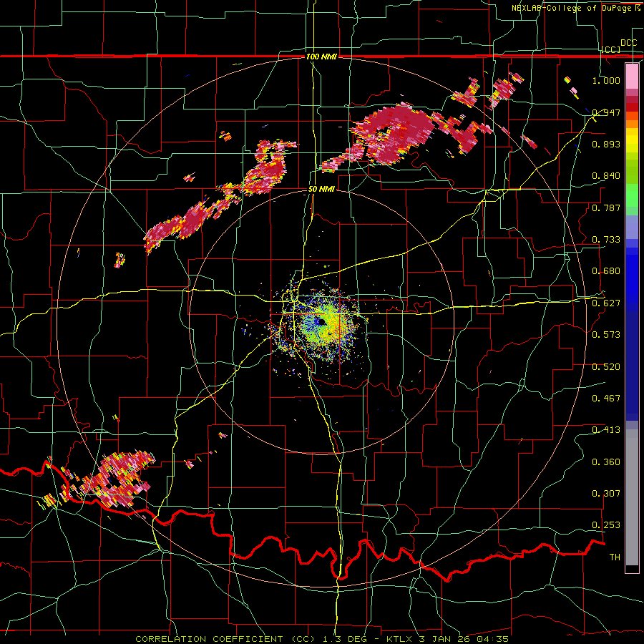Click the TH threshold label
The height and width of the screenshot is (644, 644).
click(615, 557)
